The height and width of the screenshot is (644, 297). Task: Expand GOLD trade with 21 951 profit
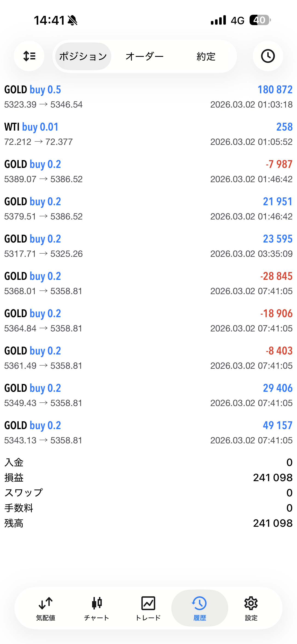pyautogui.click(x=148, y=208)
